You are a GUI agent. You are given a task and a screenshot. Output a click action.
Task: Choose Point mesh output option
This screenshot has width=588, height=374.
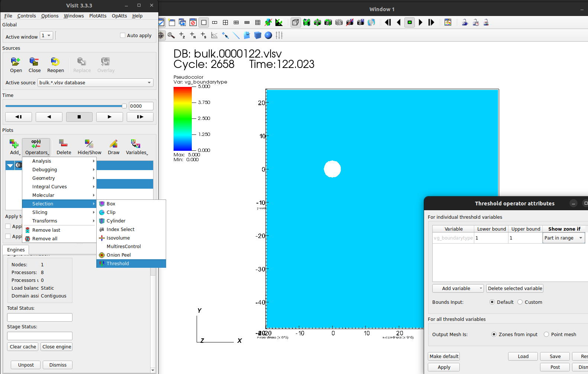pos(546,335)
